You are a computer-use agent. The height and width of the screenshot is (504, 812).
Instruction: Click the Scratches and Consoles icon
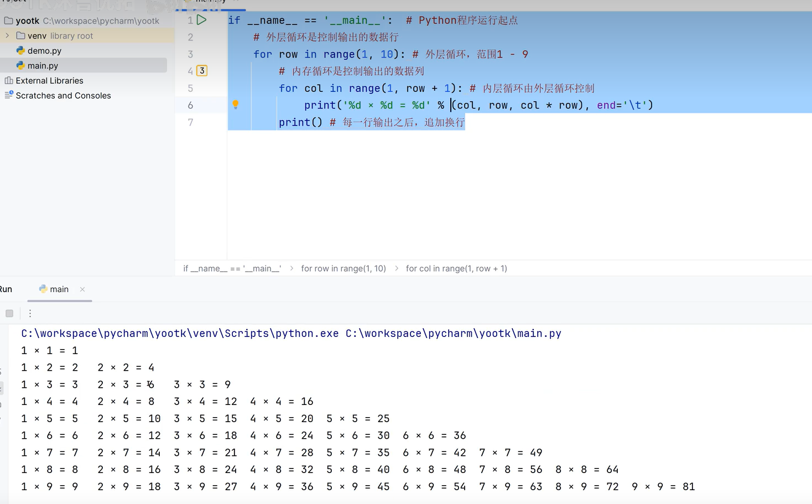9,95
